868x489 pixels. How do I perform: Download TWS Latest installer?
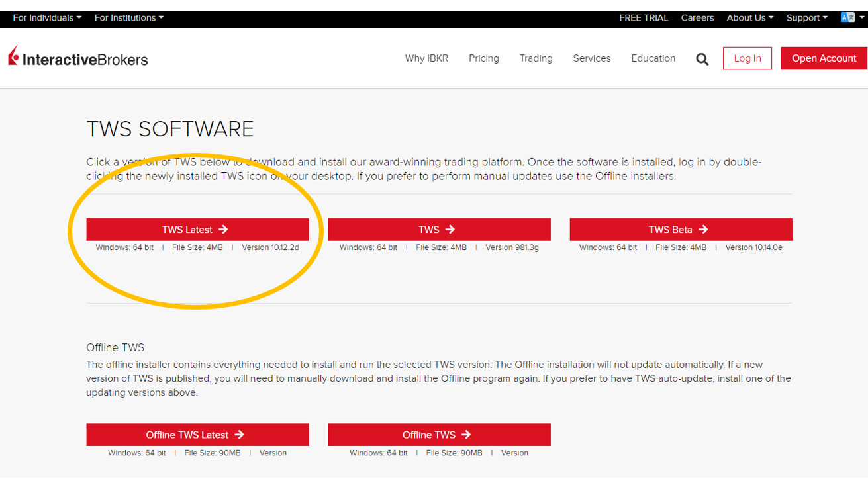pyautogui.click(x=197, y=230)
